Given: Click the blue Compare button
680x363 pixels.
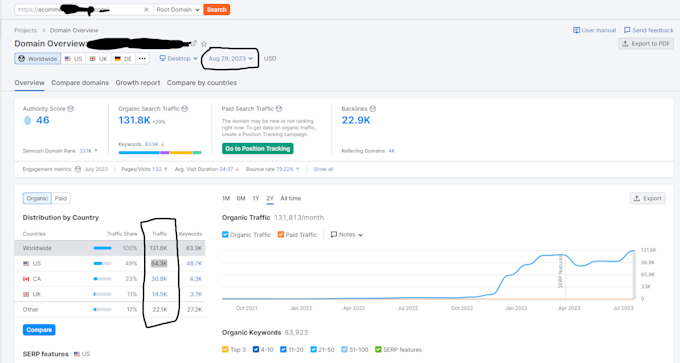Looking at the screenshot, I should (39, 330).
